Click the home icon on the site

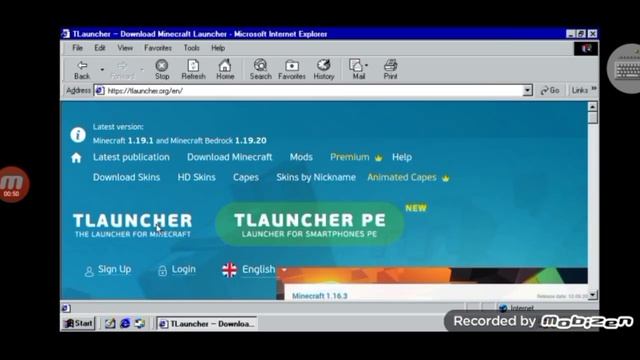[x=76, y=158]
